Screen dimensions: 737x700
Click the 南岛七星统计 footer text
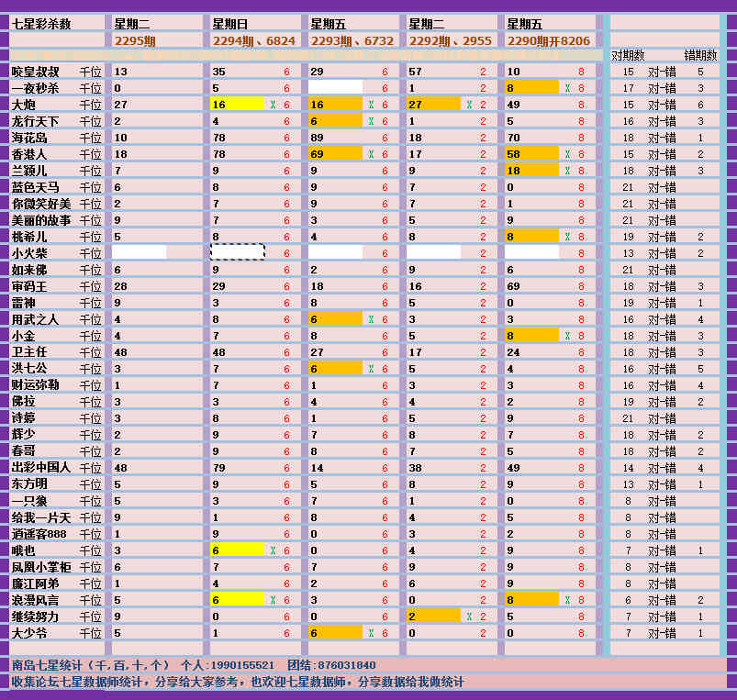(x=90, y=664)
